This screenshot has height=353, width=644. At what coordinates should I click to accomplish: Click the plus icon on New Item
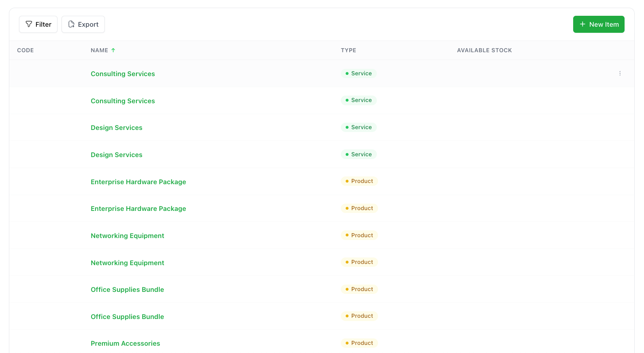[x=582, y=24]
